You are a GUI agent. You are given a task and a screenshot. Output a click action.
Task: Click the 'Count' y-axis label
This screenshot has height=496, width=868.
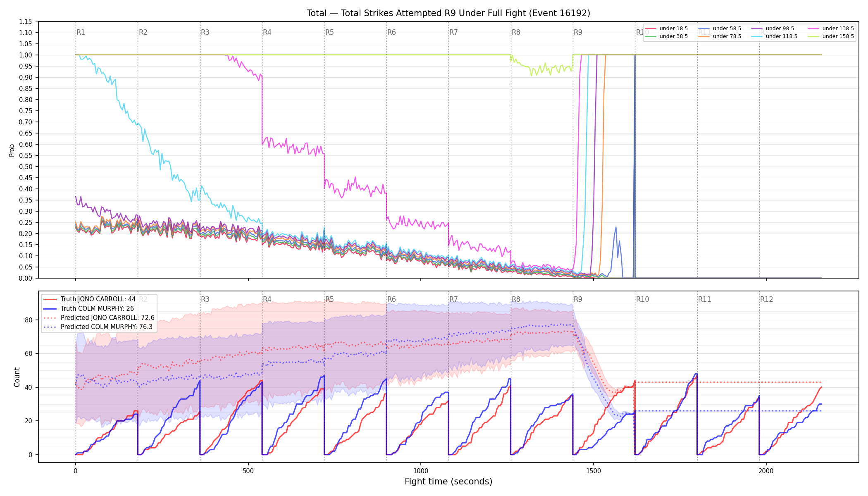[17, 377]
